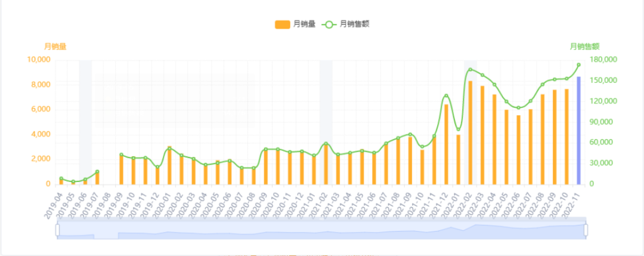Click the 10,000 label on left axis
644x256 pixels.
tap(39, 60)
